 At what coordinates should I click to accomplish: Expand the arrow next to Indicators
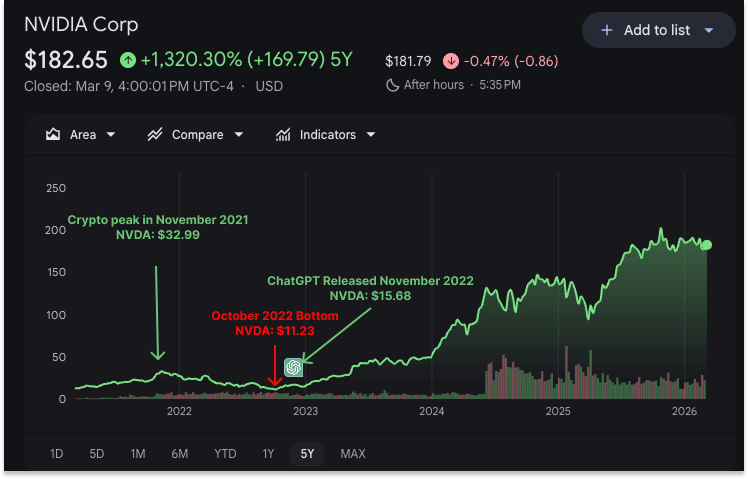[x=371, y=135]
